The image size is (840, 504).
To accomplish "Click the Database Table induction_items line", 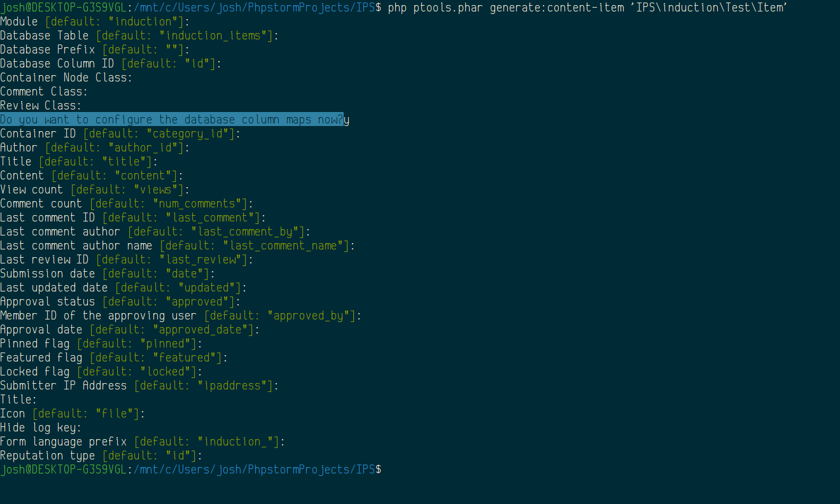I will point(139,36).
